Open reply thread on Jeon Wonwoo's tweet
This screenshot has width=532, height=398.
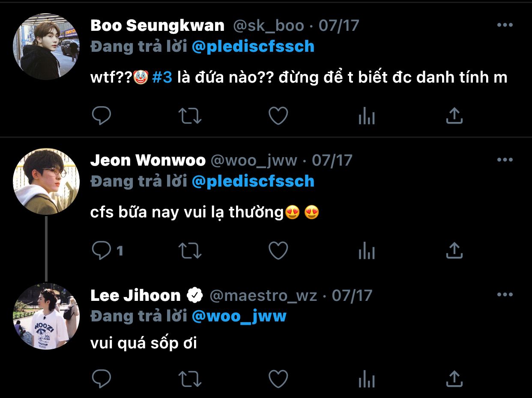click(x=108, y=250)
